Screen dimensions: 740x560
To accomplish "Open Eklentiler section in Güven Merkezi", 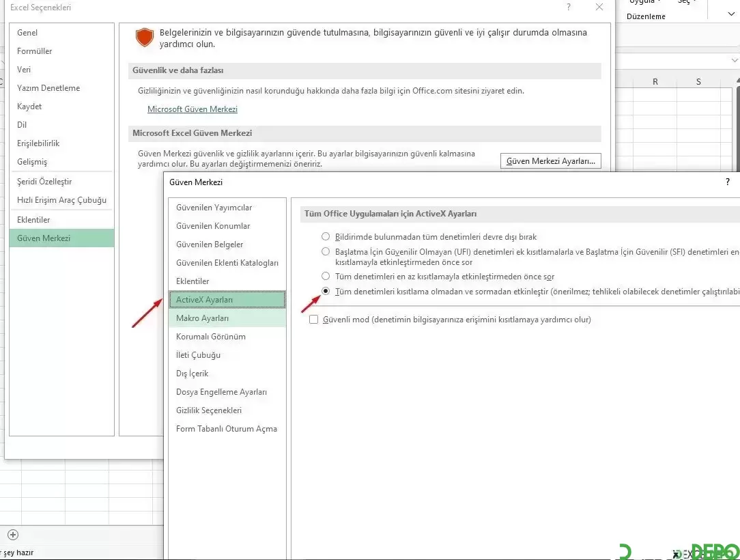I will point(227,281).
